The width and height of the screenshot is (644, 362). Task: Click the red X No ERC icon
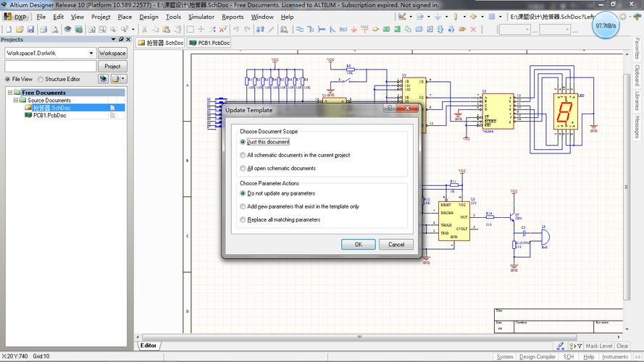(474, 29)
